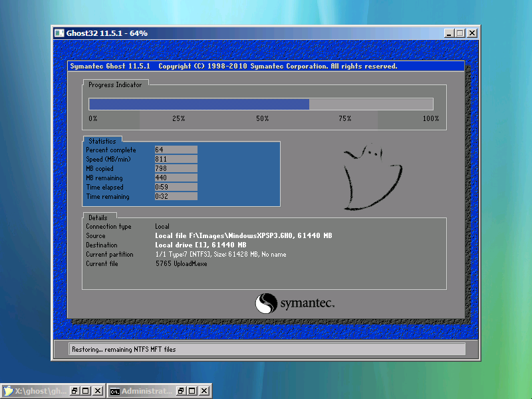Image resolution: width=532 pixels, height=399 pixels.
Task: Maximize the Ghost32 window
Action: (x=460, y=33)
